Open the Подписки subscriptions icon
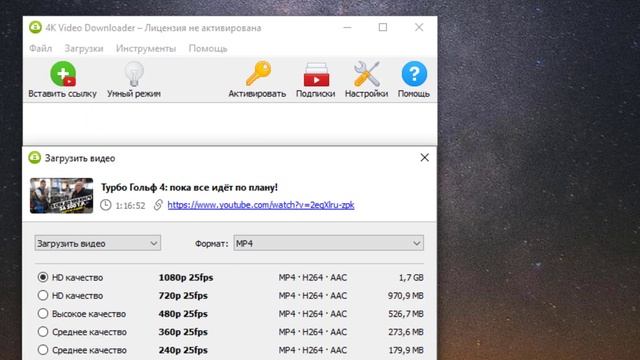 point(316,74)
